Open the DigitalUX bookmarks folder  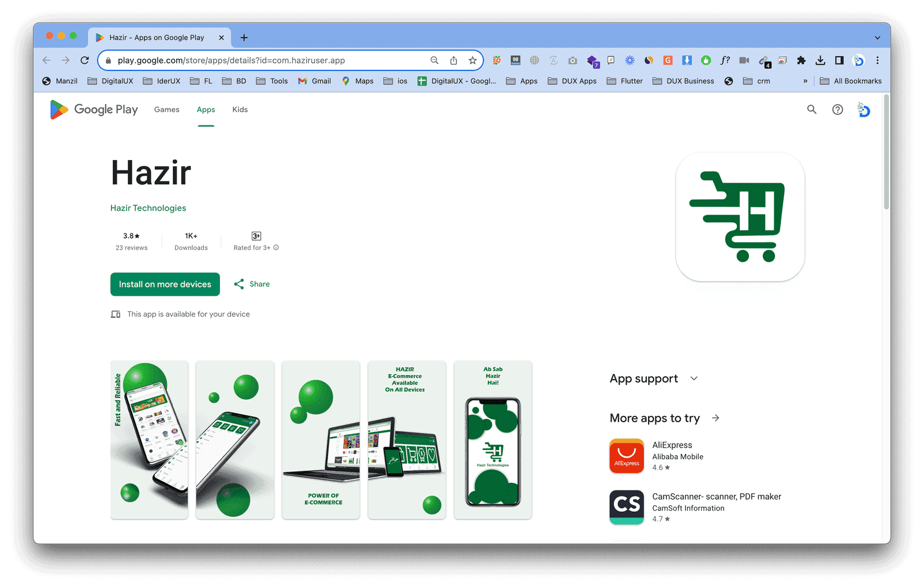tap(110, 81)
